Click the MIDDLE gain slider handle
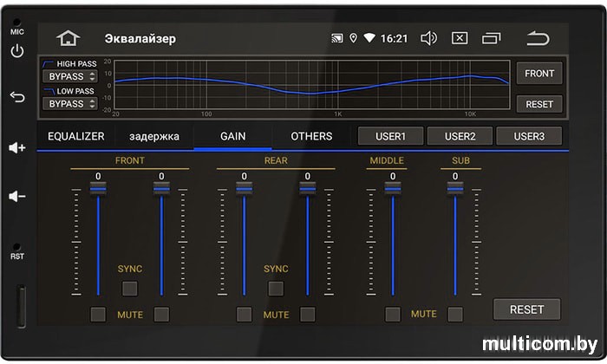The height and width of the screenshot is (364, 607). coord(393,189)
